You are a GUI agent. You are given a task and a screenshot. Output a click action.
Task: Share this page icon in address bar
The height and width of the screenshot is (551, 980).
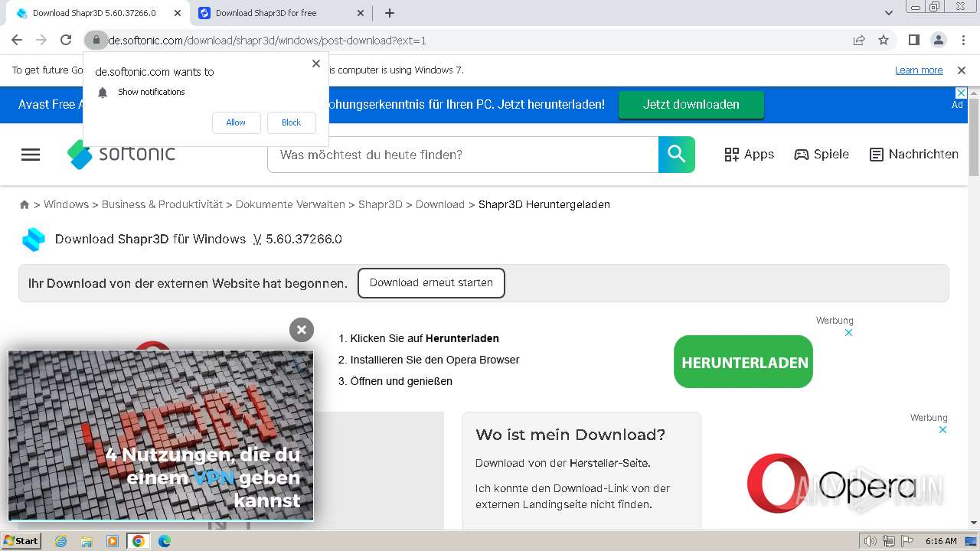coord(859,41)
